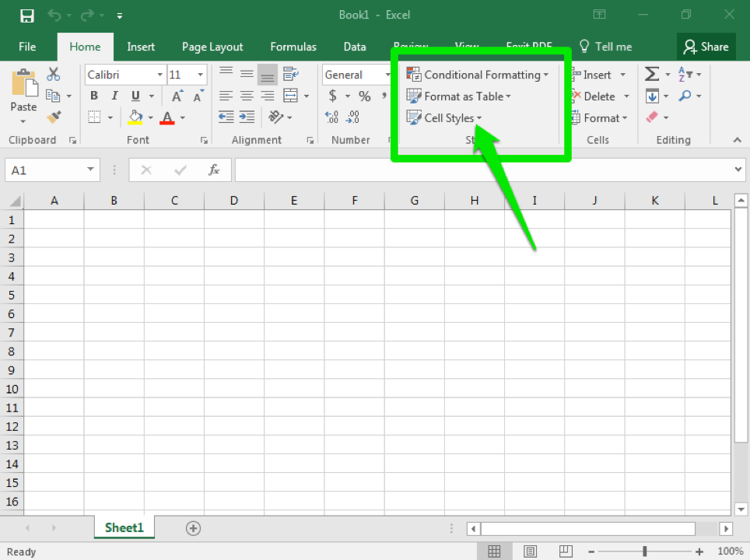
Task: Add a new sheet
Action: pos(193,528)
